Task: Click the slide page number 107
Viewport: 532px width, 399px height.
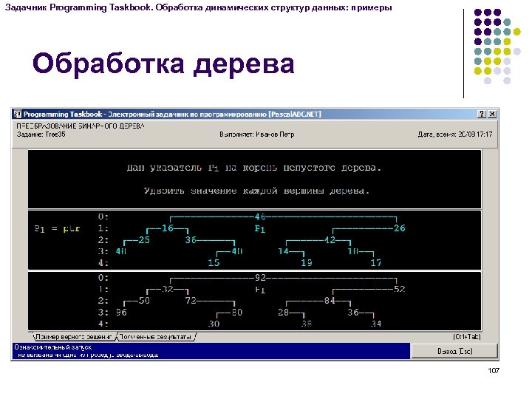Action: (494, 370)
